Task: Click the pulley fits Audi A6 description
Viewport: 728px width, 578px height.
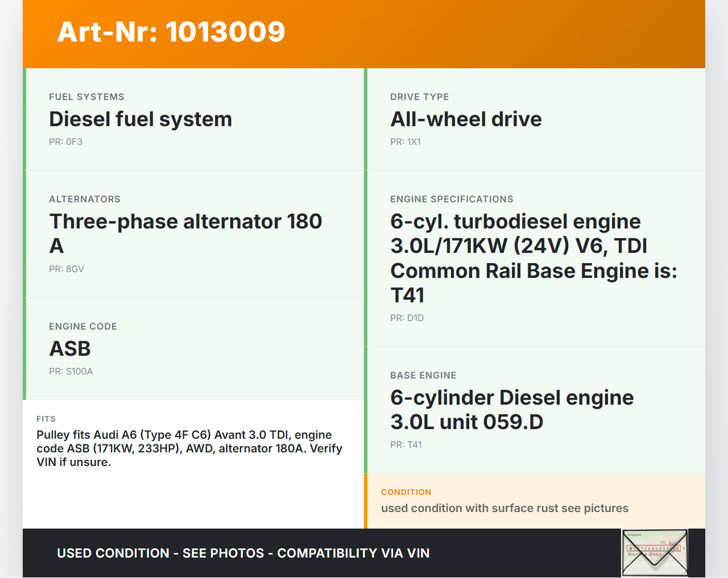Action: 189,448
